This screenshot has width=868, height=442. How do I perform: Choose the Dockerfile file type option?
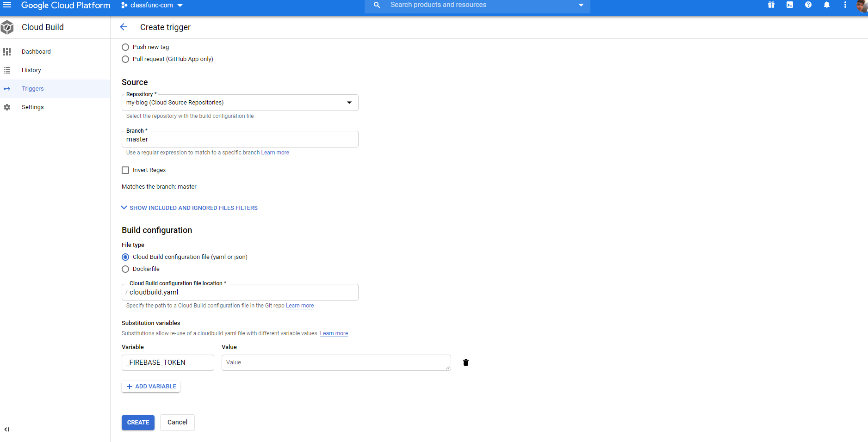[x=125, y=269]
